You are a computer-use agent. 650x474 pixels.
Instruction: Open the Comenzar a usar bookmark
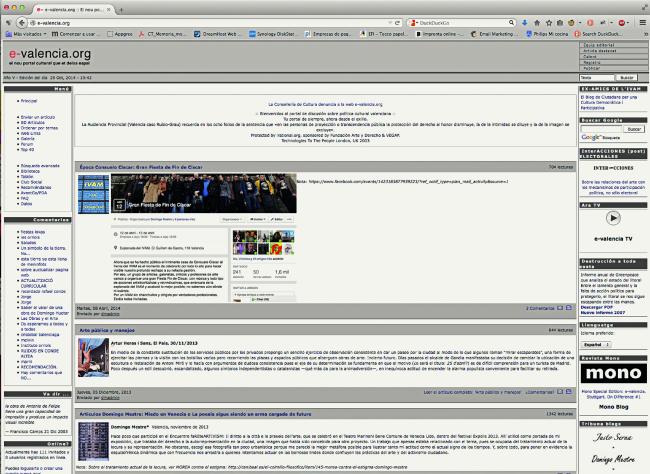point(76,34)
